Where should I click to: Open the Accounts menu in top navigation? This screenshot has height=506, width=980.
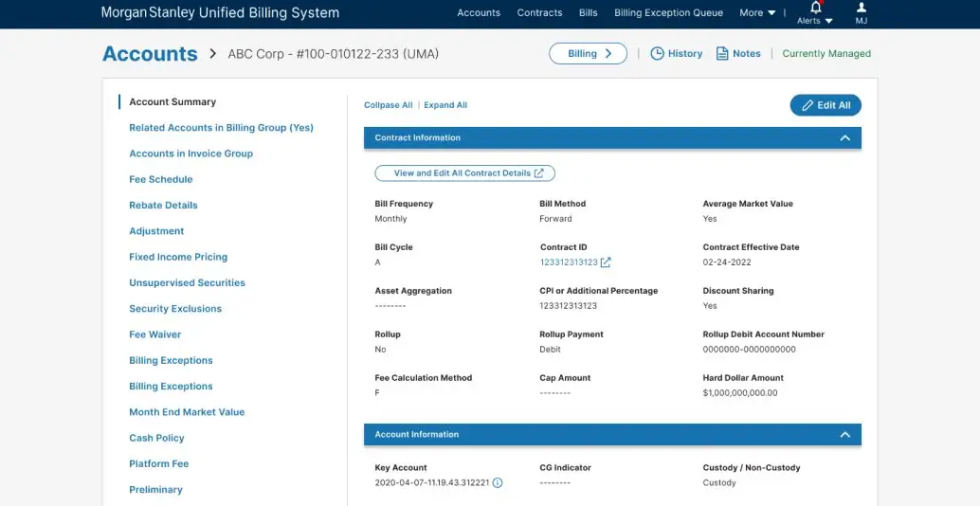(479, 12)
